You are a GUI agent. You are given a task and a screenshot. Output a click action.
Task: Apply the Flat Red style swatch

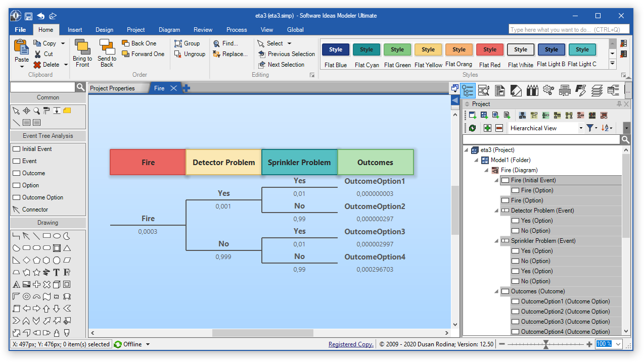[490, 50]
